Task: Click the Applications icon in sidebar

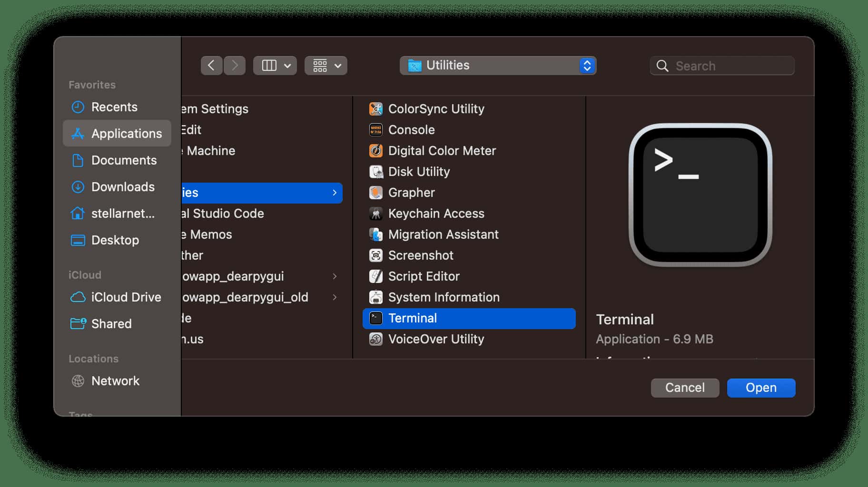Action: pyautogui.click(x=78, y=134)
